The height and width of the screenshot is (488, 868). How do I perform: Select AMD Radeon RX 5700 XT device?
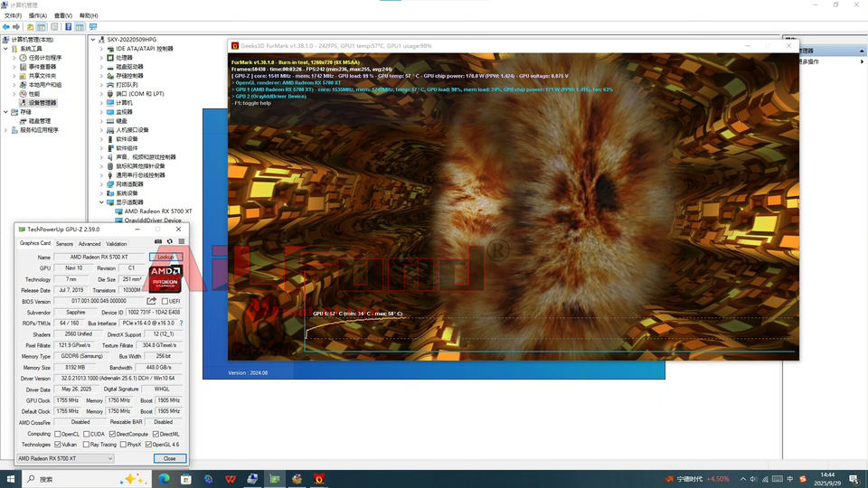(x=157, y=211)
